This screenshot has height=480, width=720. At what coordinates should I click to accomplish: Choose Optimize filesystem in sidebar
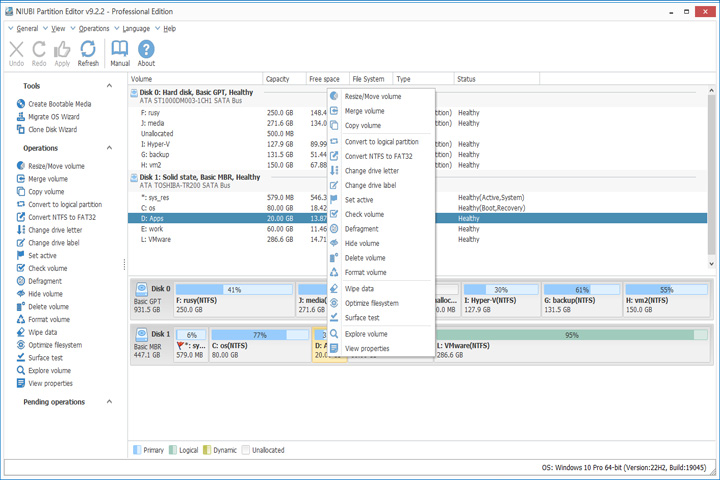click(x=49, y=345)
